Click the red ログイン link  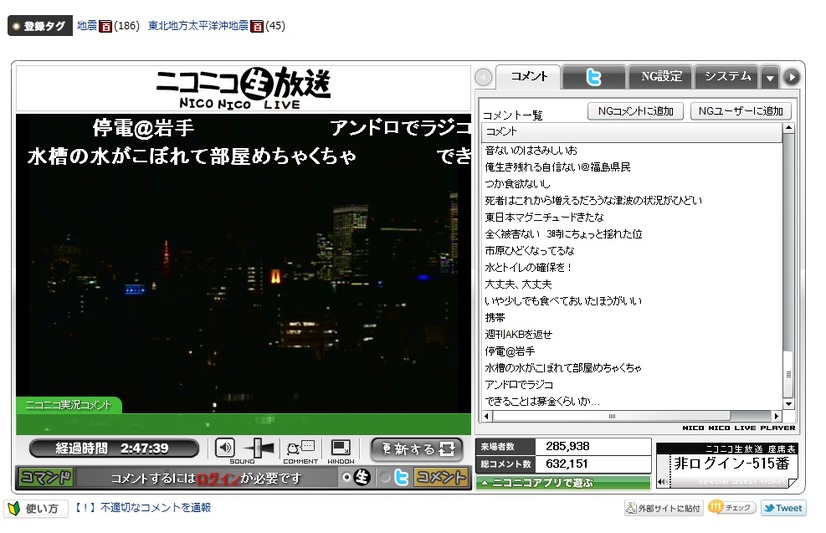pyautogui.click(x=218, y=478)
